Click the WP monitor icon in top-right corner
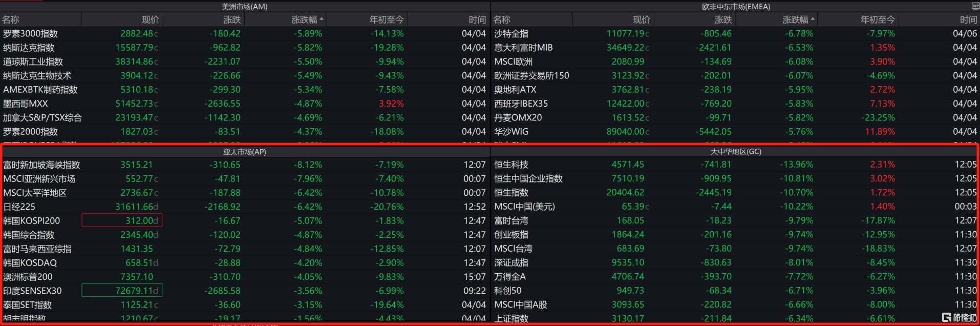The height and width of the screenshot is (326, 980). [975, 6]
